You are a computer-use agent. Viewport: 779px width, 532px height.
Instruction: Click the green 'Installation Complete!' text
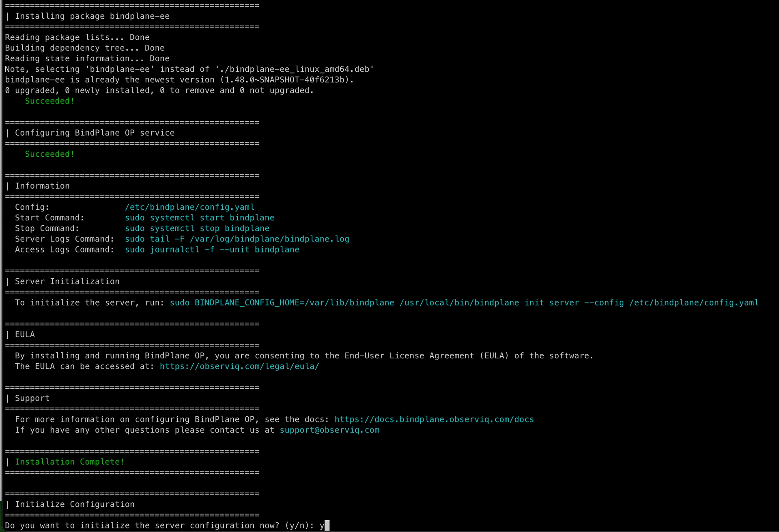70,462
